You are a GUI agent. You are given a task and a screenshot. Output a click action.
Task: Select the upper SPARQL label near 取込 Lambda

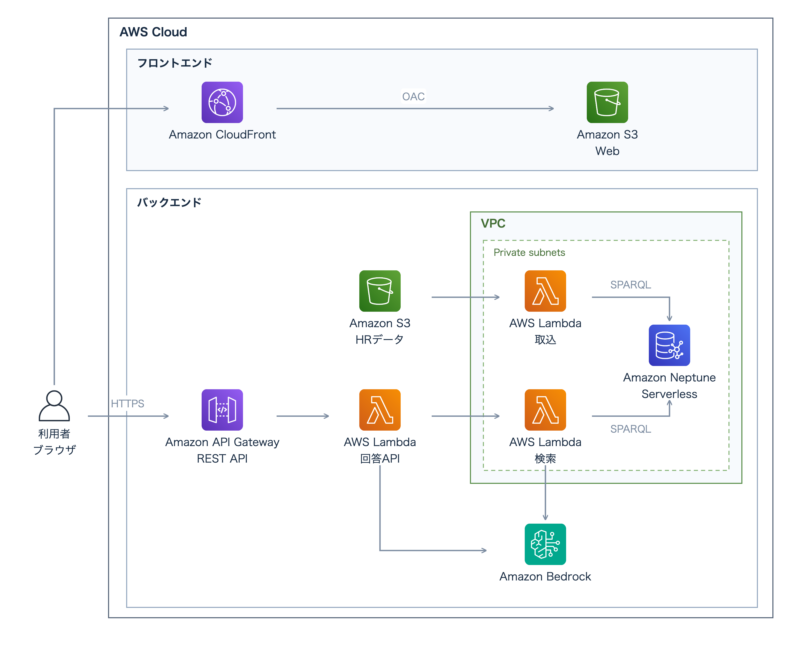click(630, 285)
